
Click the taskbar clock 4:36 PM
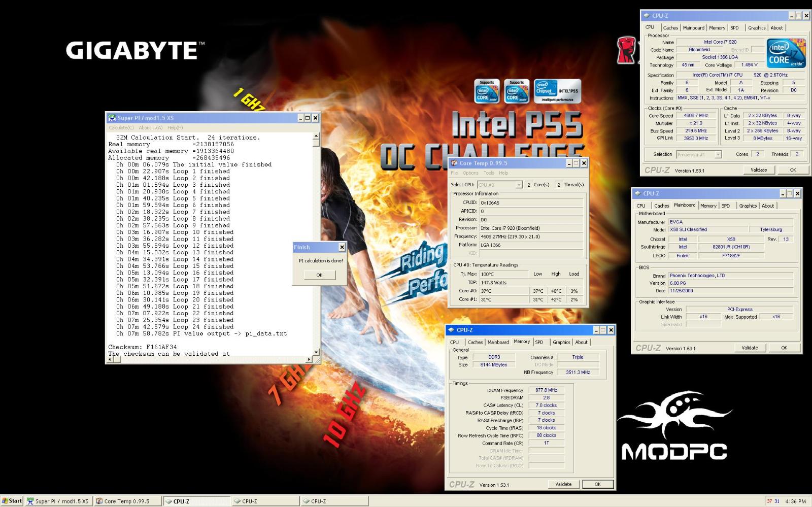point(795,501)
